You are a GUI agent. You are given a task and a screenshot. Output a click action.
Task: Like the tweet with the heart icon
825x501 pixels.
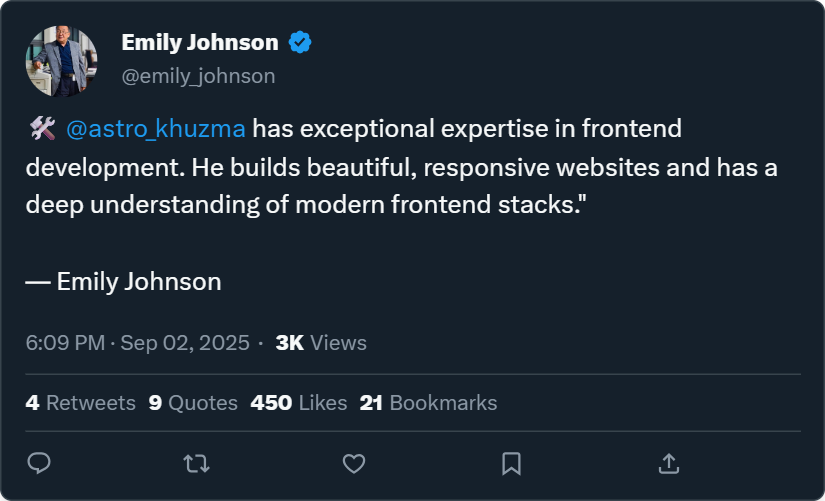click(x=354, y=463)
